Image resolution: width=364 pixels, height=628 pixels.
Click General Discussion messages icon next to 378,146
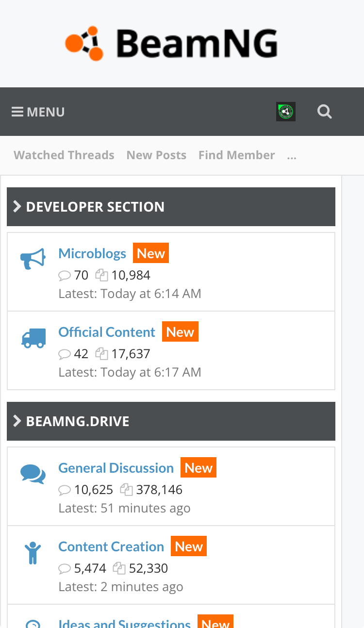click(126, 490)
